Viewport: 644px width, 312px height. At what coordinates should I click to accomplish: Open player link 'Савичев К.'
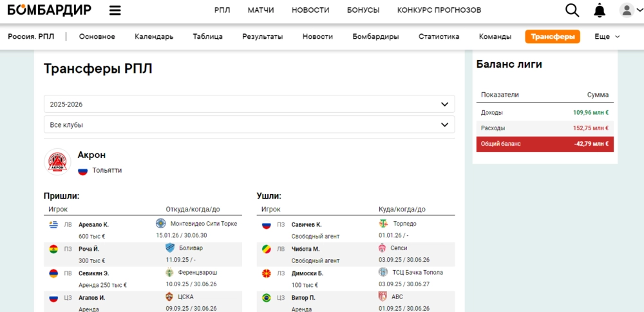tap(307, 224)
